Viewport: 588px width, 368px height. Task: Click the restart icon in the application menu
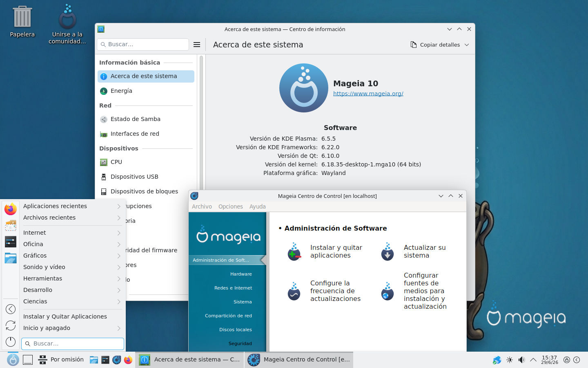[x=11, y=325]
